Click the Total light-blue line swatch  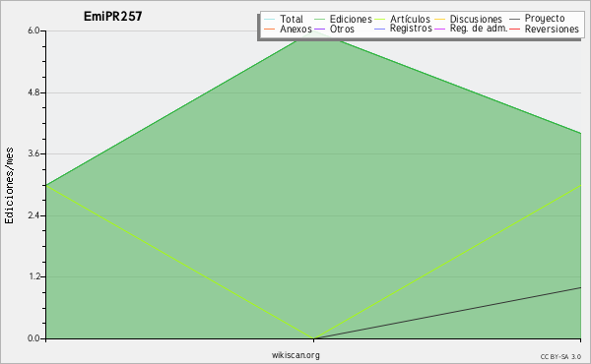pyautogui.click(x=270, y=20)
